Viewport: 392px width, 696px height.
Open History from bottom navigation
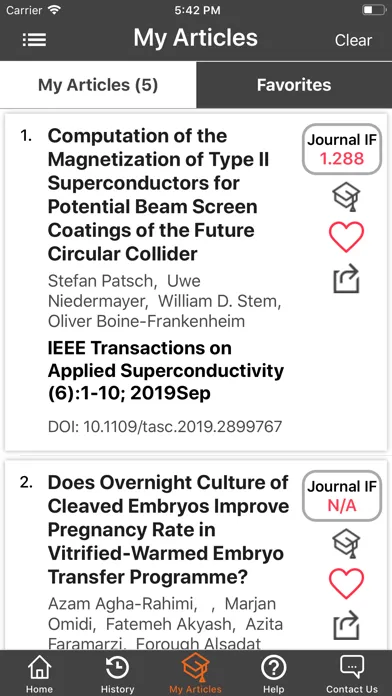[x=117, y=675]
